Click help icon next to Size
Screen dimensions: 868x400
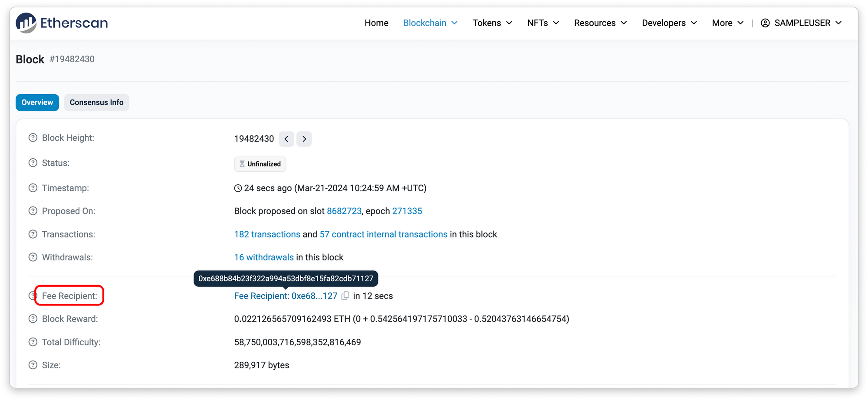pyautogui.click(x=33, y=365)
